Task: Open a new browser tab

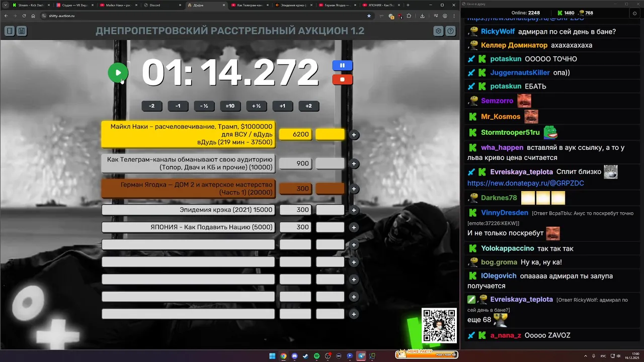Action: [x=408, y=5]
